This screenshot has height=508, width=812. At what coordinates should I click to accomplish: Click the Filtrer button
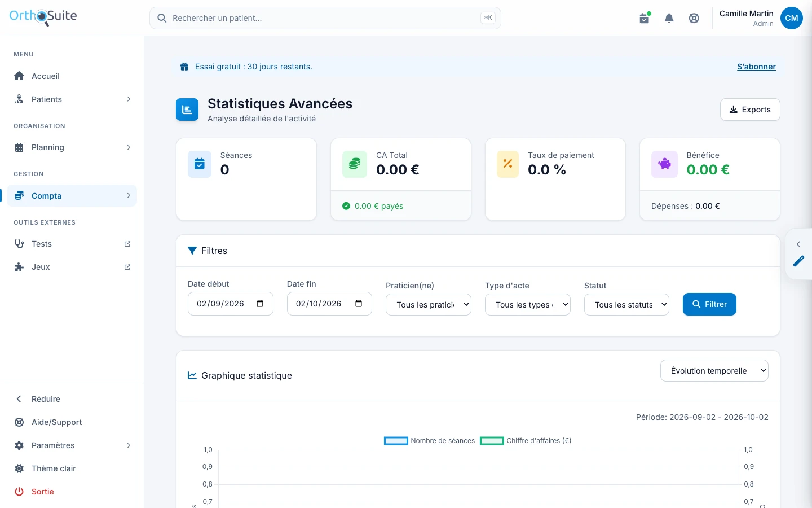coord(709,304)
